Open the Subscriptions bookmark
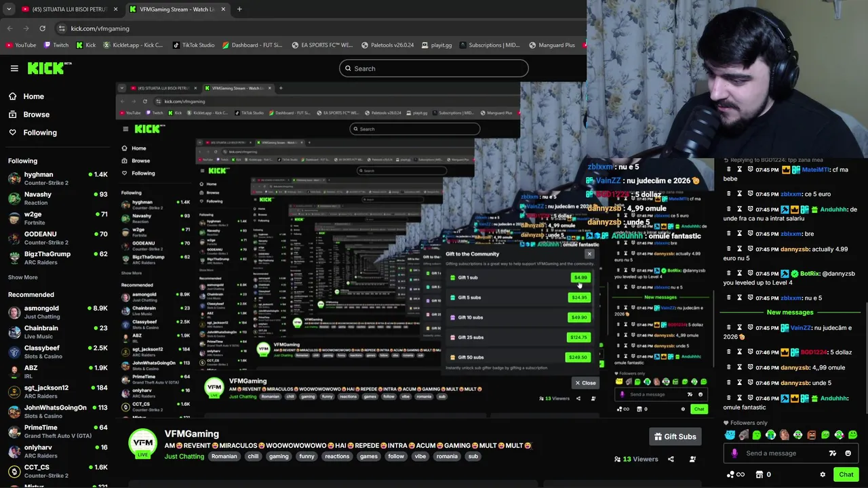Screen dimensions: 868x488 pyautogui.click(x=490, y=45)
